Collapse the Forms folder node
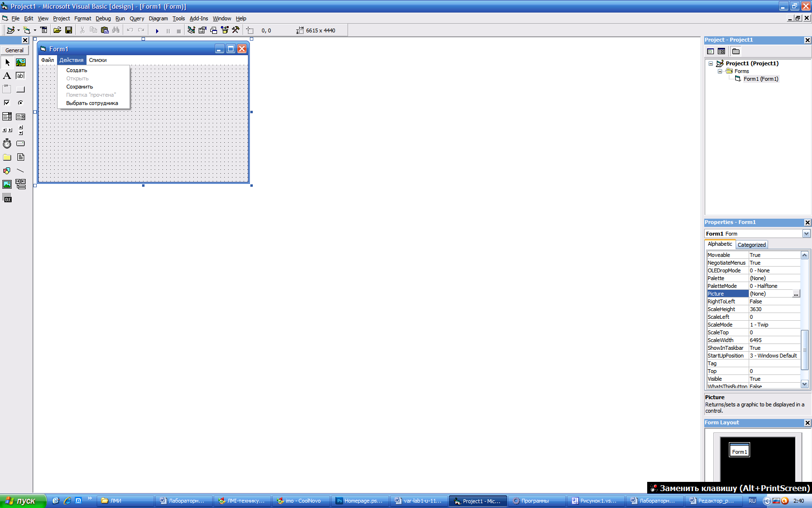 (x=720, y=72)
